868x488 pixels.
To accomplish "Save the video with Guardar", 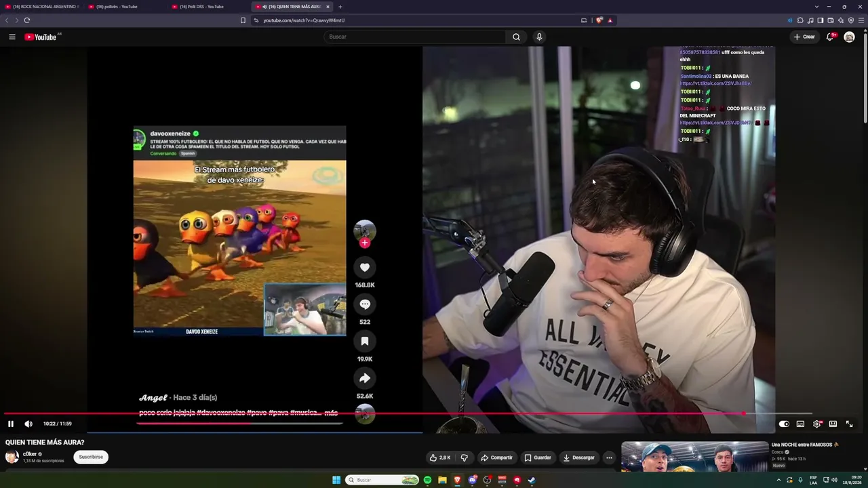I will tap(538, 457).
